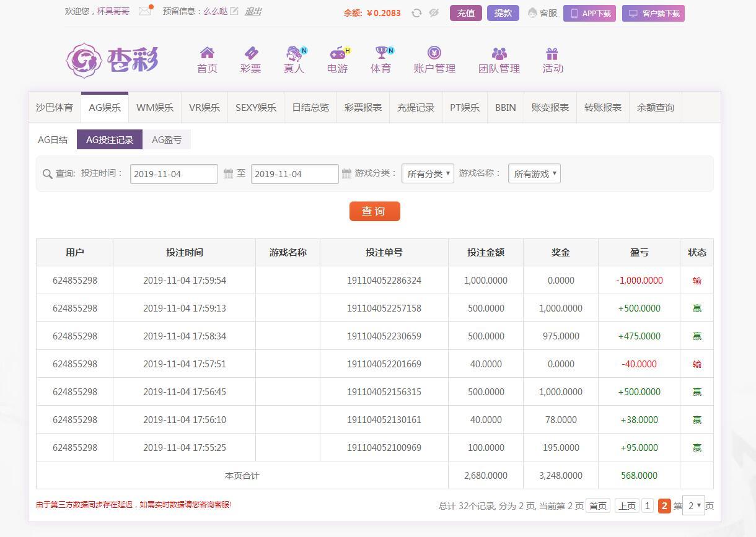Click order number 191104052257158
Image resolution: width=756 pixels, height=537 pixels.
(x=384, y=308)
